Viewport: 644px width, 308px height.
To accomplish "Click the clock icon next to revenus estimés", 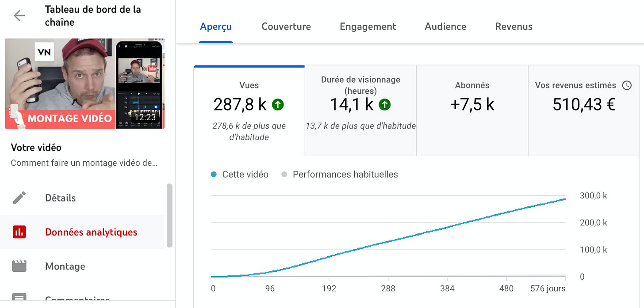I will tap(627, 85).
